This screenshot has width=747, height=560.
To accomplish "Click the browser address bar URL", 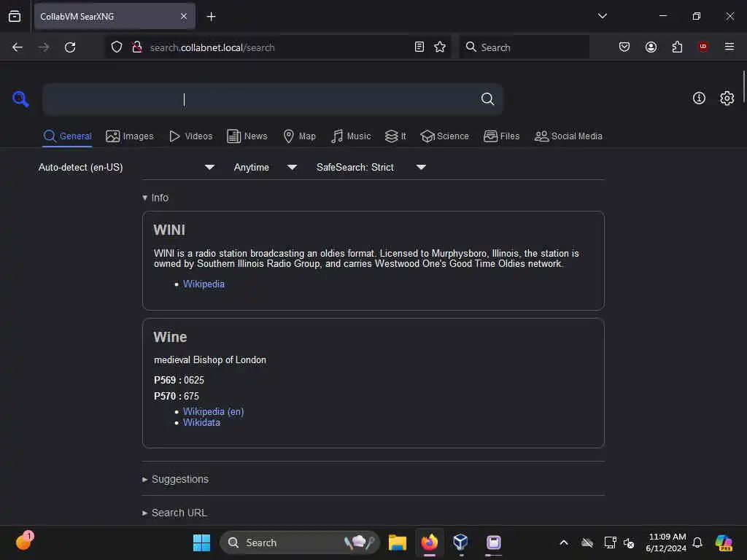I will tap(212, 47).
